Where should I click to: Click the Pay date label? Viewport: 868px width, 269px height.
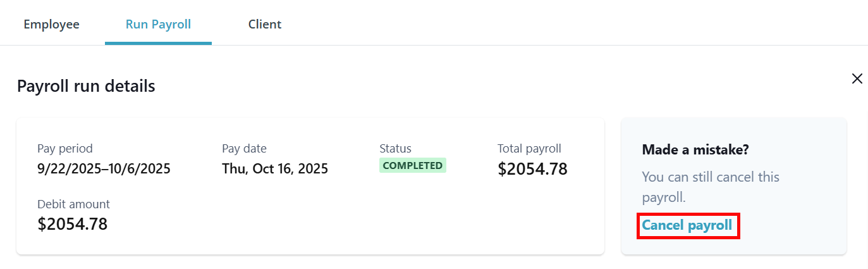[x=244, y=149]
